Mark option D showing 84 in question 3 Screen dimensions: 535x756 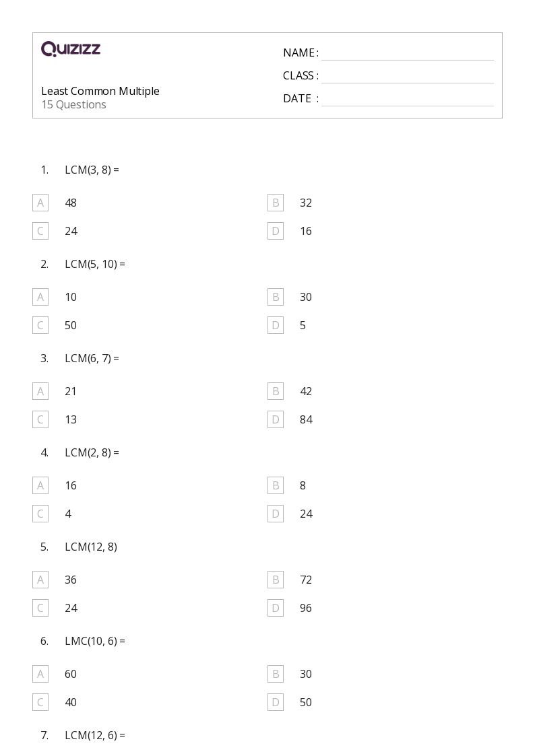coord(276,419)
